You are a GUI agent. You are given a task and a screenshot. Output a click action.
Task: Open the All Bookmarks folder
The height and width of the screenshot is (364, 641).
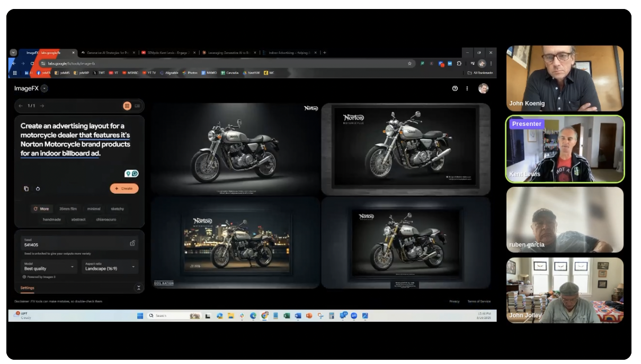tap(480, 73)
